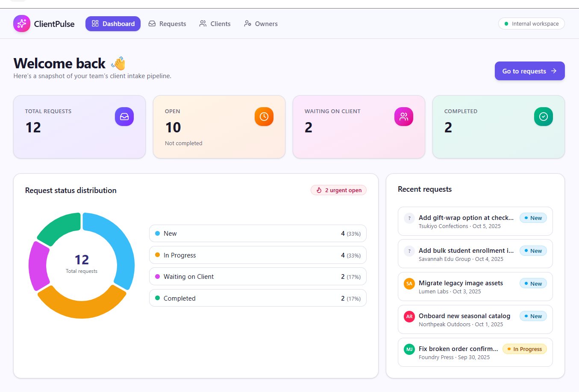
Task: Click the ClientPulse sparkle logo icon
Action: coord(22,23)
